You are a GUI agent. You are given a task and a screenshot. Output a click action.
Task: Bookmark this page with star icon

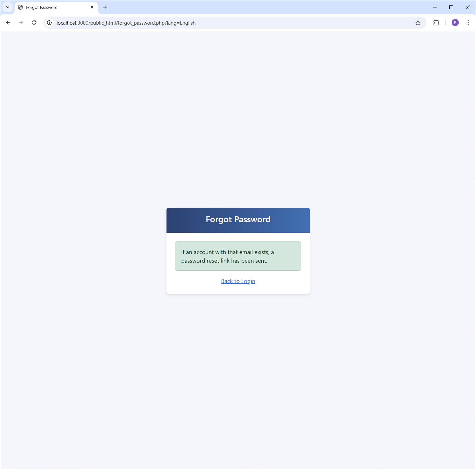(418, 23)
